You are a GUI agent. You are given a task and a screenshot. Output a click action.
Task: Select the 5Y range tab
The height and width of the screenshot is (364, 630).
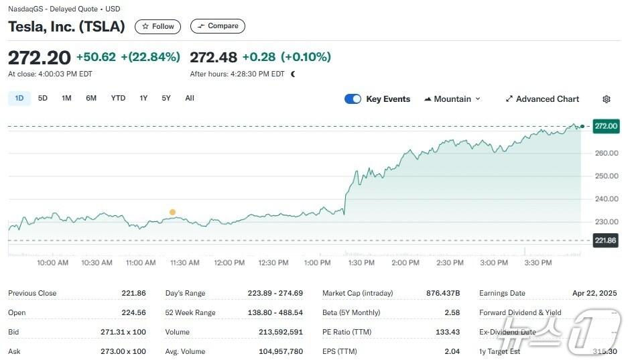[x=166, y=99]
